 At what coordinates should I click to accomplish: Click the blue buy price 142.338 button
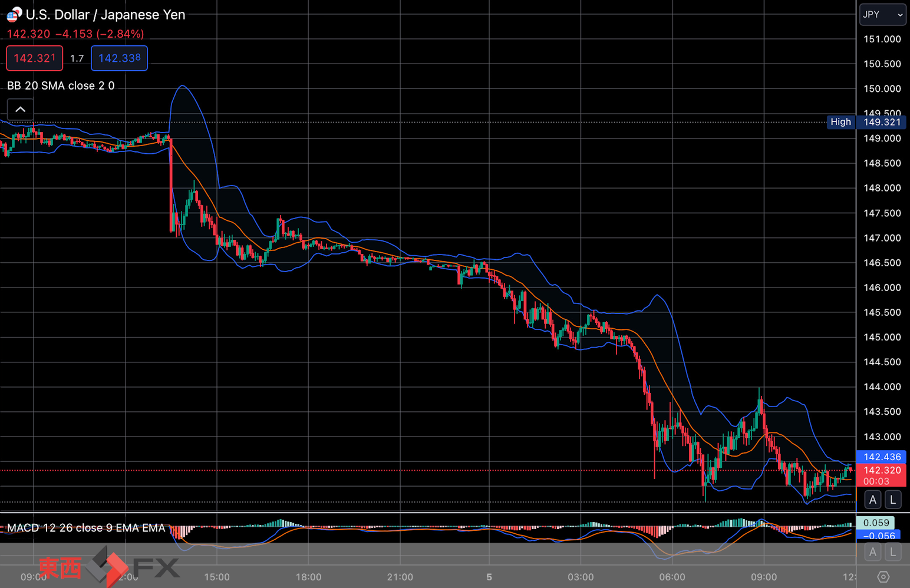coord(120,58)
